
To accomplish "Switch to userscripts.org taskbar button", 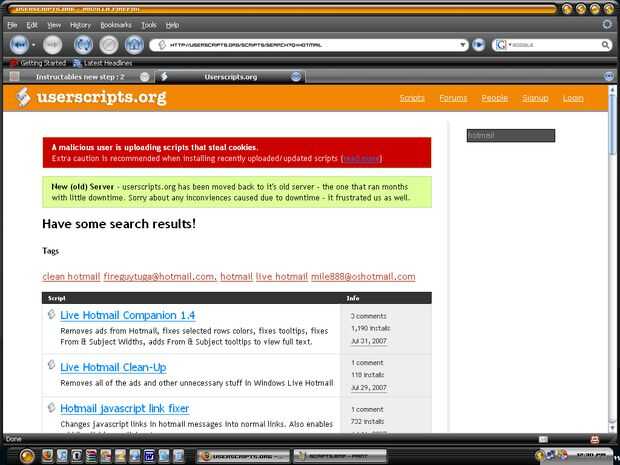I will click(244, 456).
